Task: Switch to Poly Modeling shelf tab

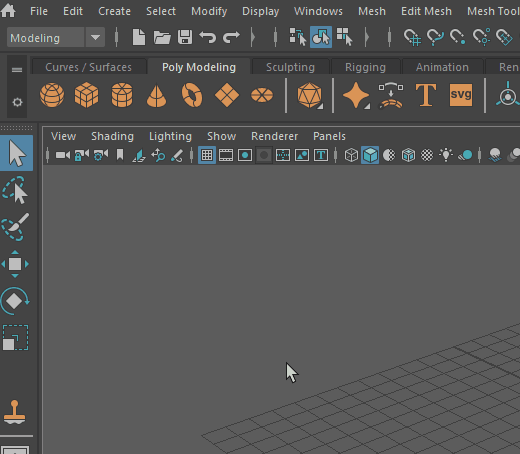Action: coord(199,67)
